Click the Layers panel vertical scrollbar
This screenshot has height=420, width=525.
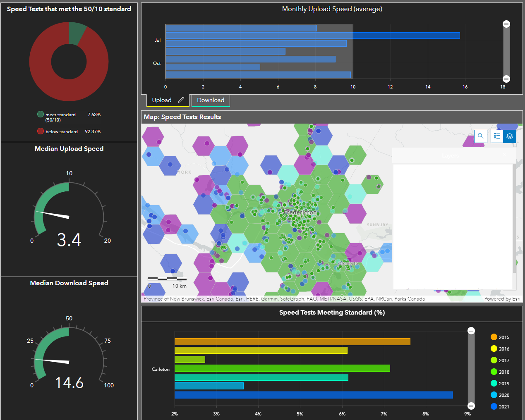[x=514, y=218]
